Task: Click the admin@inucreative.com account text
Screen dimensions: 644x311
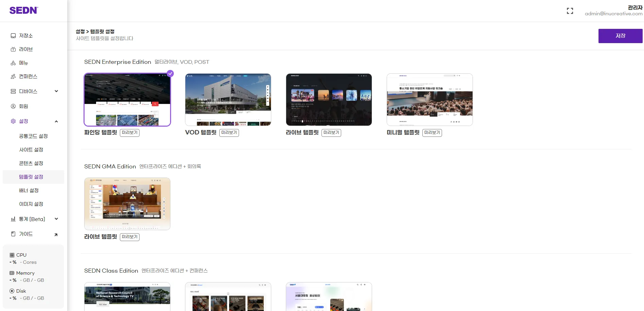Action: click(x=613, y=14)
